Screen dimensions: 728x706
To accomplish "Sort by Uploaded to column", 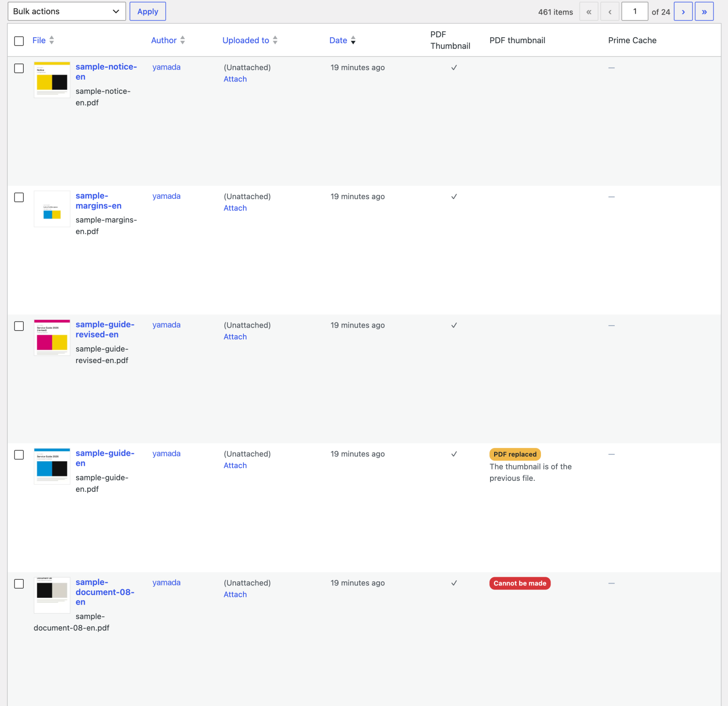I will coord(250,40).
